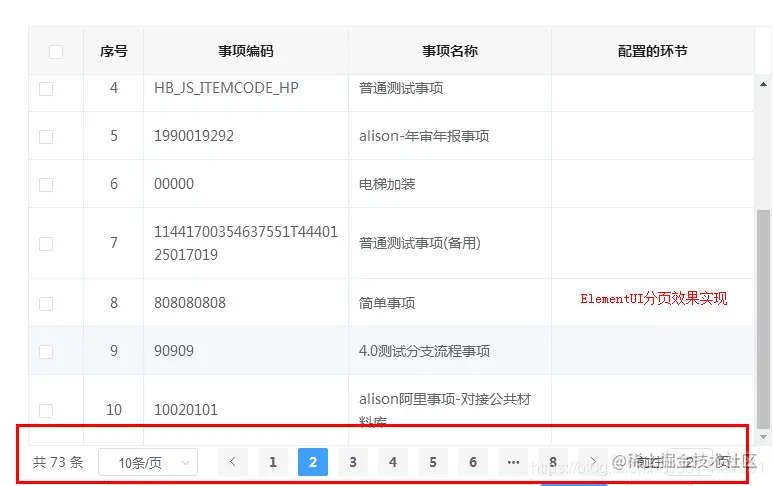Click the code cell 00000

174,183
